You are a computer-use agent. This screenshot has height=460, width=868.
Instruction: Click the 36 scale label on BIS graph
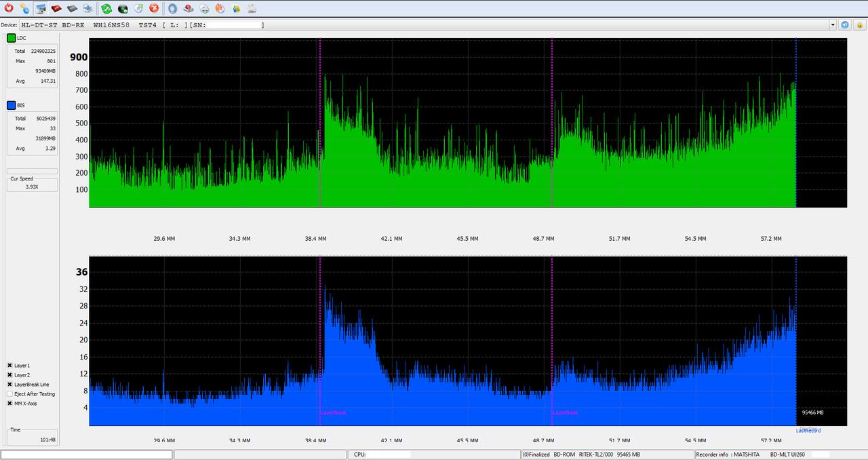coord(81,272)
